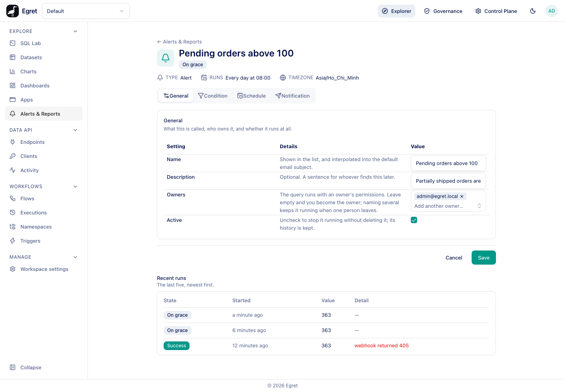The image size is (565, 392).
Task: Collapse the DATA API section
Action: pos(75,130)
